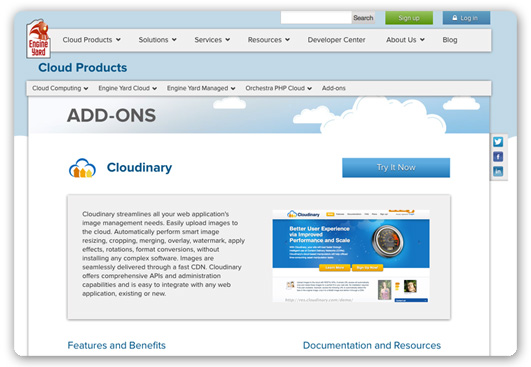Share the page via Facebook icon
Screen dimensions: 531x367
click(498, 156)
